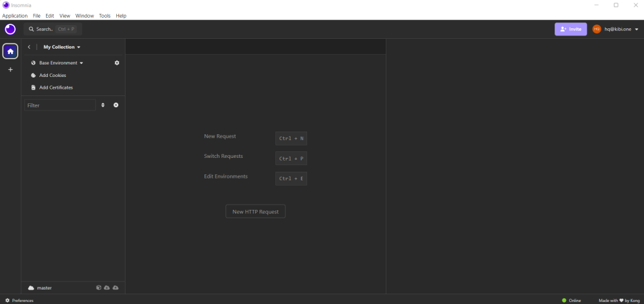Click the commit cube icon beside master

(99, 288)
